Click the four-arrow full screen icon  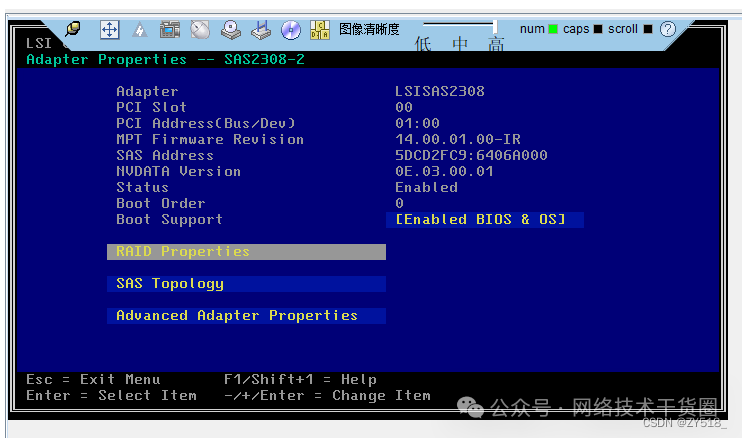109,30
